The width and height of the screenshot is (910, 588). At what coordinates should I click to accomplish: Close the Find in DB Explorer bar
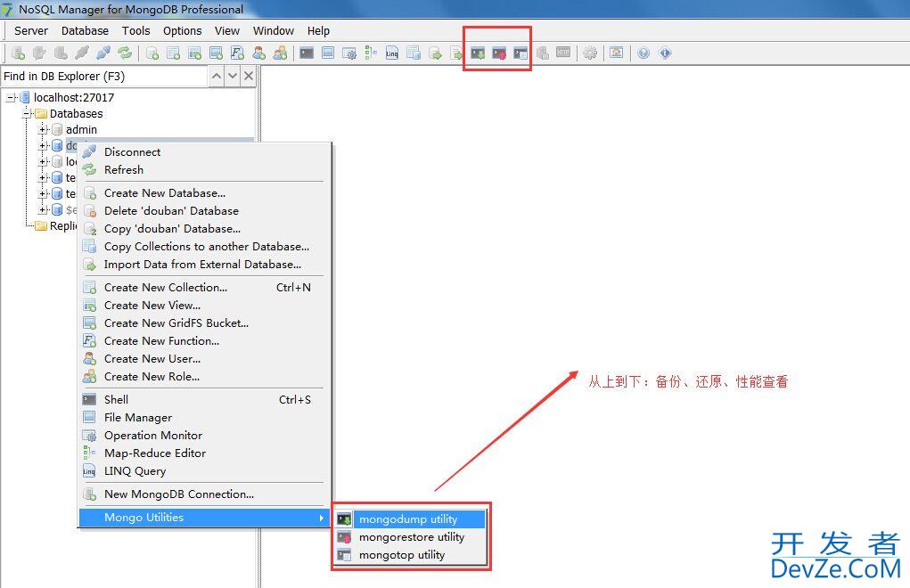point(249,76)
